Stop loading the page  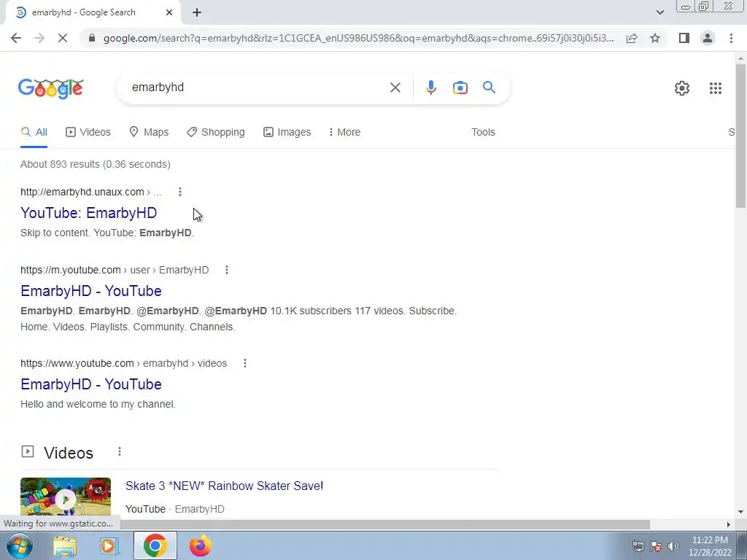63,38
